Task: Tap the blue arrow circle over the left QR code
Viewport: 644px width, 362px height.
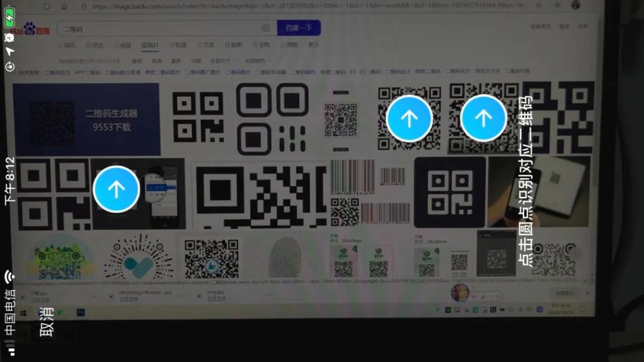Action: pos(117,188)
